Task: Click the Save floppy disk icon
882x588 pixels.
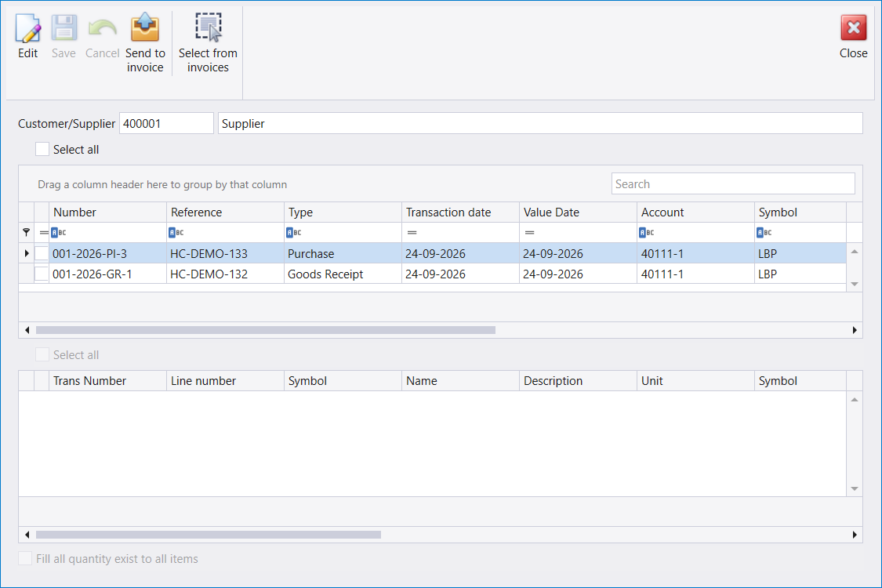Action: coord(64,28)
